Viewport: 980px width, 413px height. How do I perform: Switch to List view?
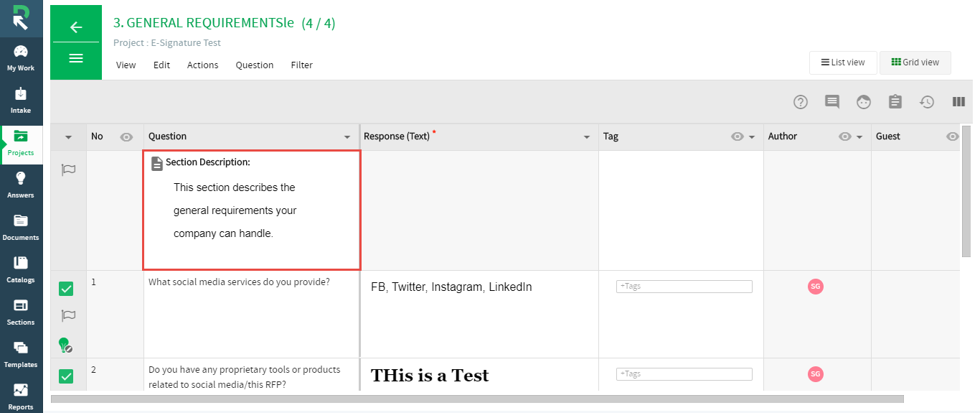point(843,62)
